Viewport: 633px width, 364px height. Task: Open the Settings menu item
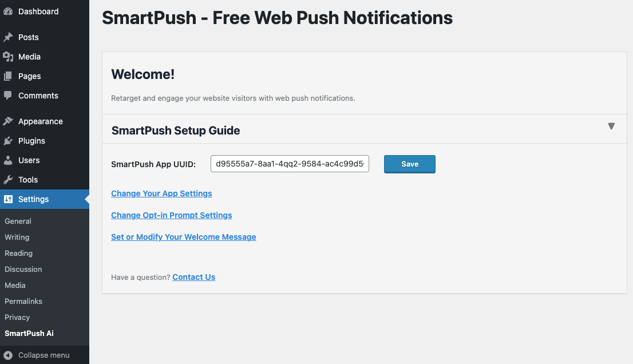33,199
